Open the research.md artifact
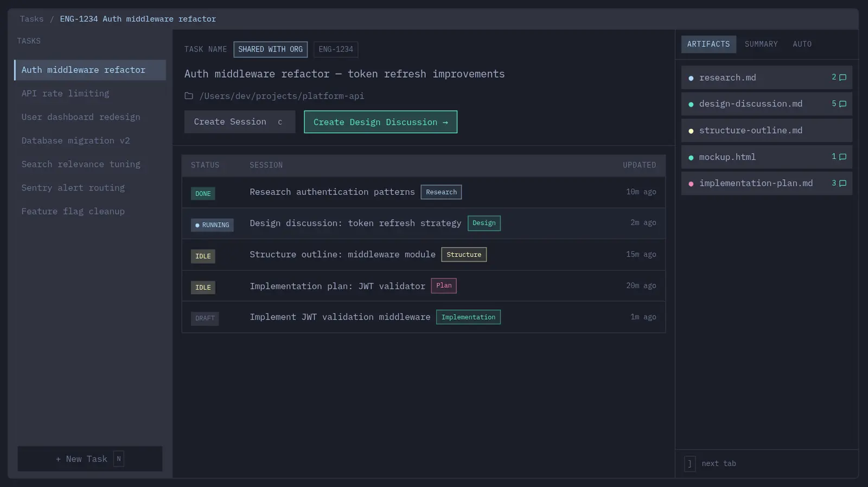Image resolution: width=868 pixels, height=487 pixels. (x=767, y=78)
